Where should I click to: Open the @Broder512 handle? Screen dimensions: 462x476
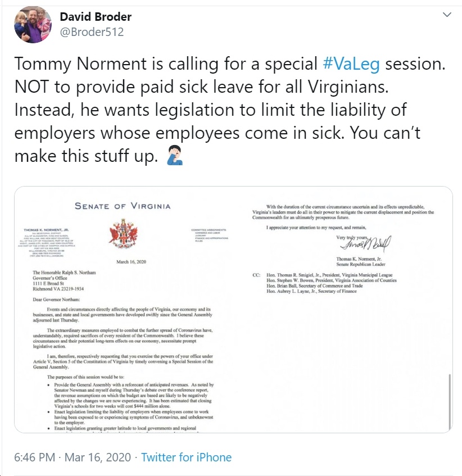pyautogui.click(x=92, y=32)
